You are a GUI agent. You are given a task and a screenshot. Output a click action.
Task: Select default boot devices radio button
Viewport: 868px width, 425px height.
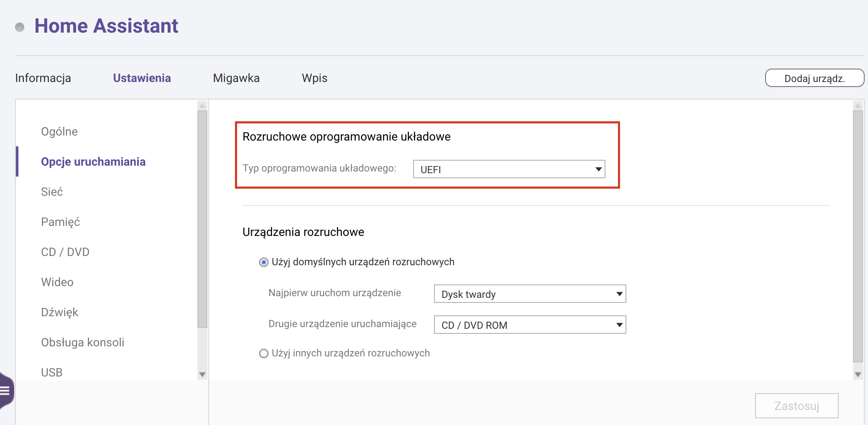click(x=264, y=262)
